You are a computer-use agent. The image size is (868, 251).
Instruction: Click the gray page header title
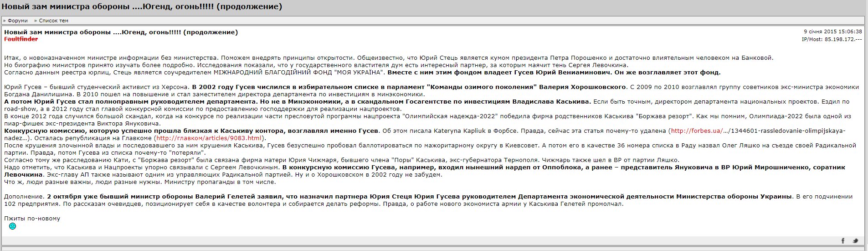point(142,7)
